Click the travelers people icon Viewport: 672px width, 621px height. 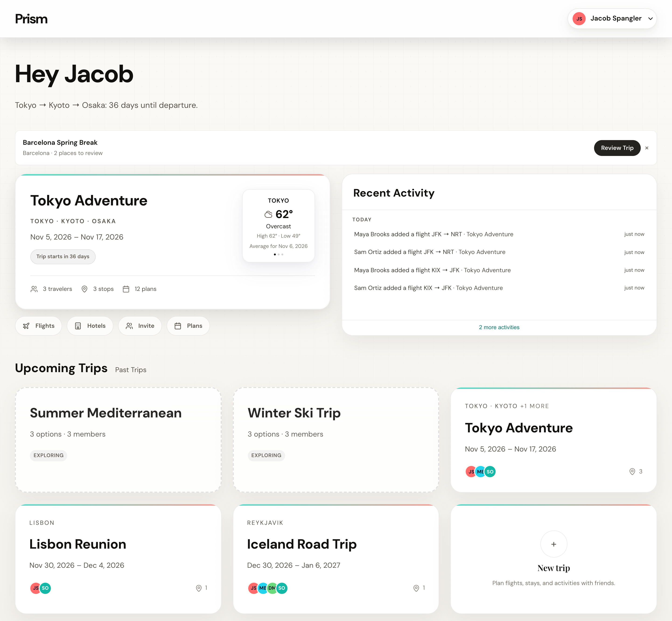[34, 289]
